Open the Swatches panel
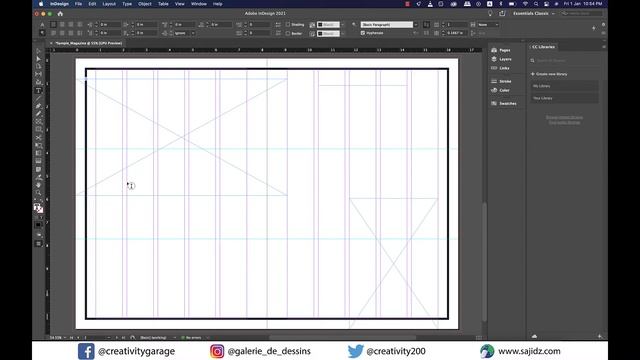 point(504,104)
